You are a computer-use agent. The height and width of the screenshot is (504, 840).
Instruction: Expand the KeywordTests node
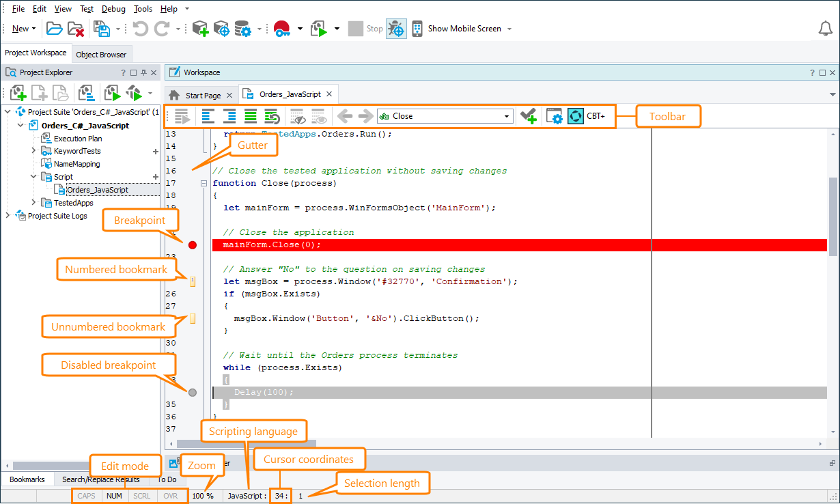pos(33,150)
